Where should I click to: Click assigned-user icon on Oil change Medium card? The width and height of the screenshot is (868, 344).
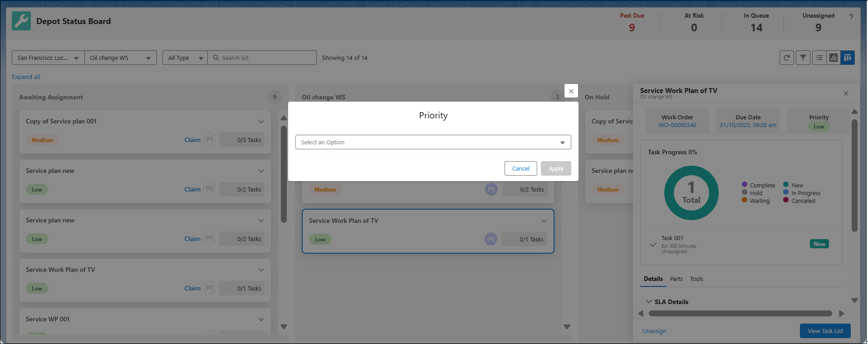tap(491, 189)
